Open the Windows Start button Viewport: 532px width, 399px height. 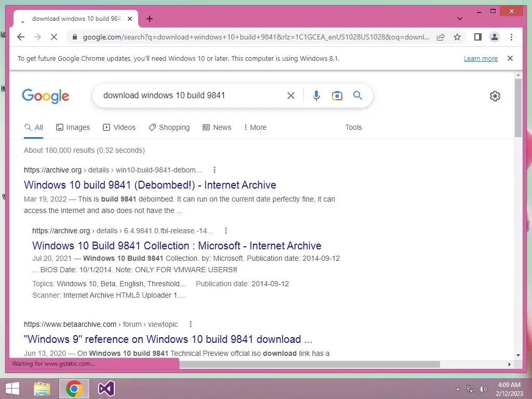coord(12,389)
